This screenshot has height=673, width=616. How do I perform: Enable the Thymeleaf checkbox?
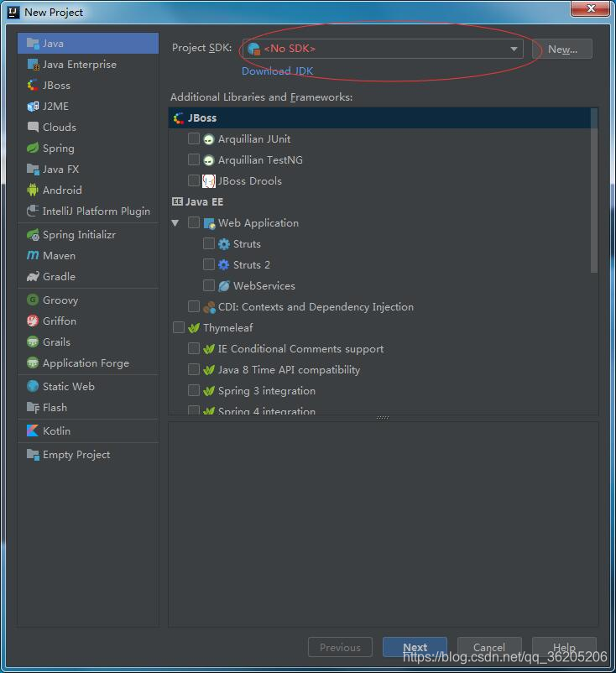pyautogui.click(x=179, y=327)
